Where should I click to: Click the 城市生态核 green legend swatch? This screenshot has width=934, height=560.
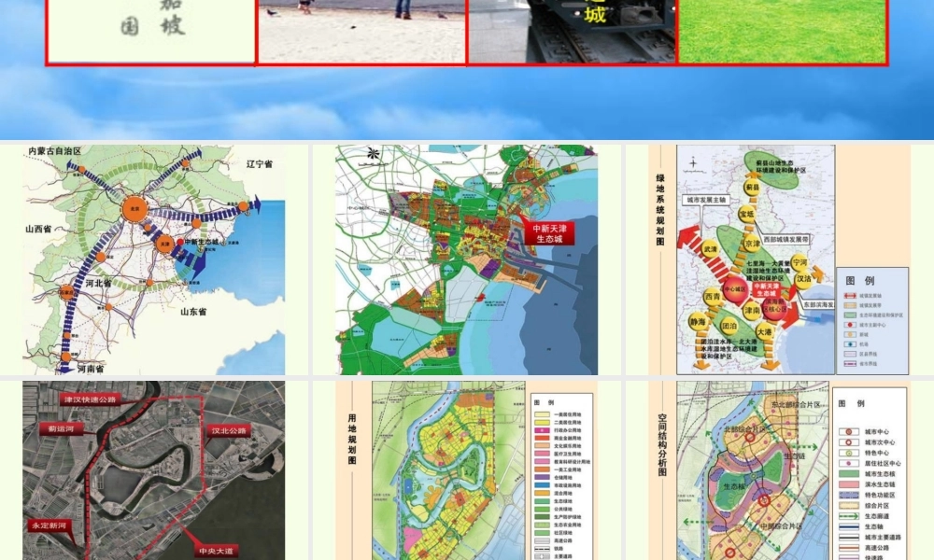tap(849, 474)
